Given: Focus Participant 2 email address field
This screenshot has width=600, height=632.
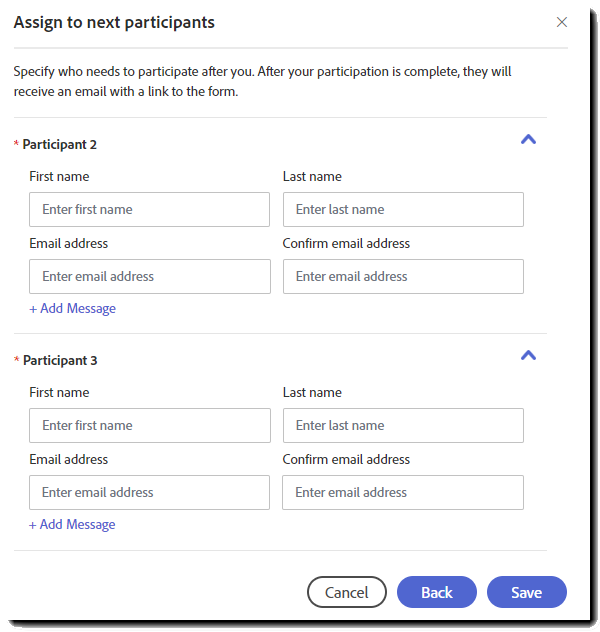Looking at the screenshot, I should click(150, 277).
